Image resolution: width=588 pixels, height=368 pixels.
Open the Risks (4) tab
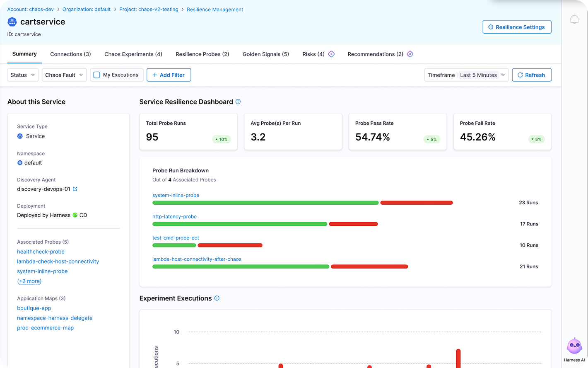pyautogui.click(x=313, y=54)
